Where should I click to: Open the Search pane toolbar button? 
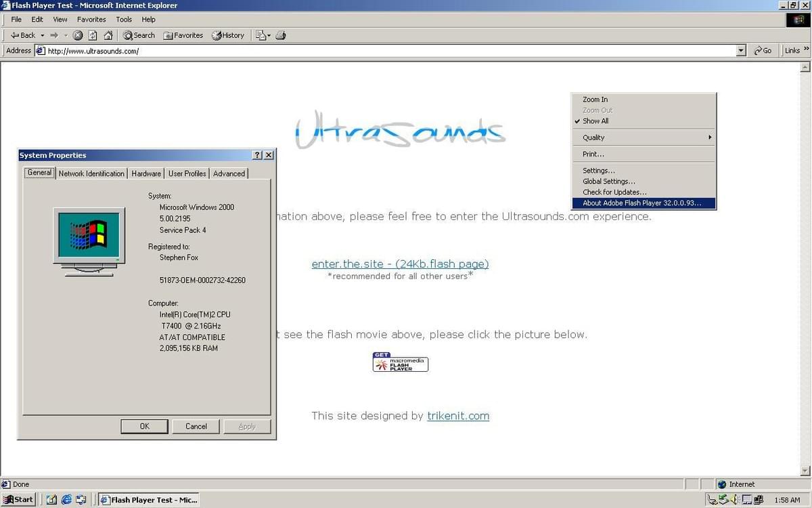[x=139, y=35]
